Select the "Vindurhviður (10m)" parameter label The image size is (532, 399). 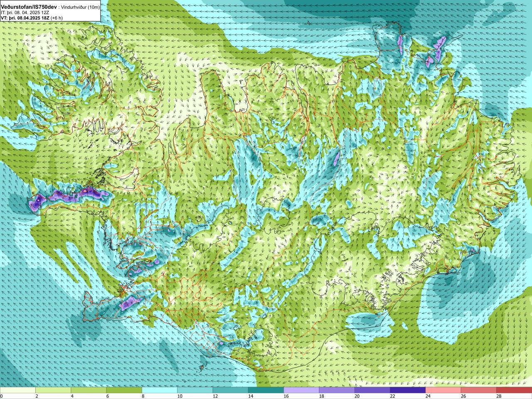point(80,7)
